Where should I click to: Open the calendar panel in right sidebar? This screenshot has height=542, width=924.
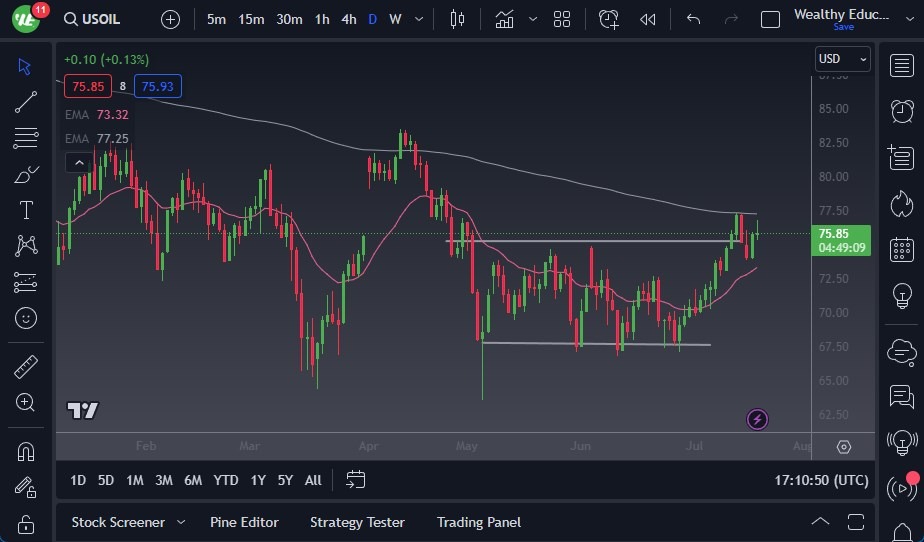(901, 249)
